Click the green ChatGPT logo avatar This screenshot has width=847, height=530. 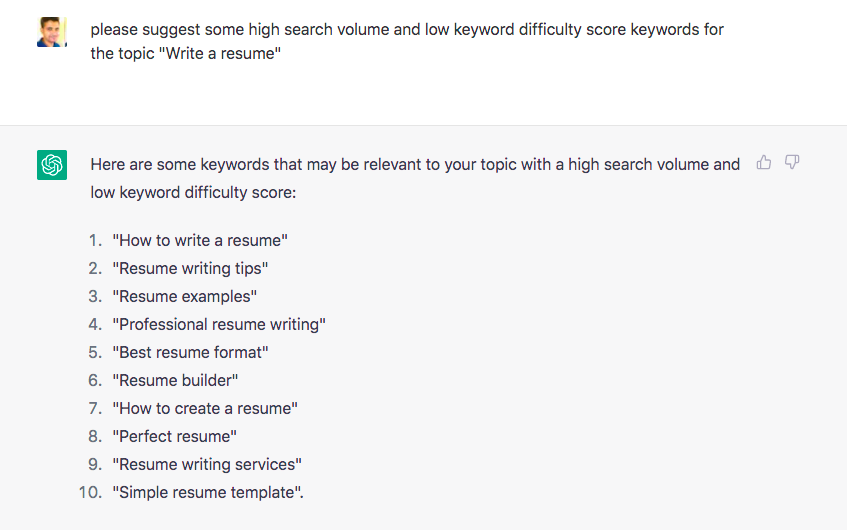pos(52,165)
